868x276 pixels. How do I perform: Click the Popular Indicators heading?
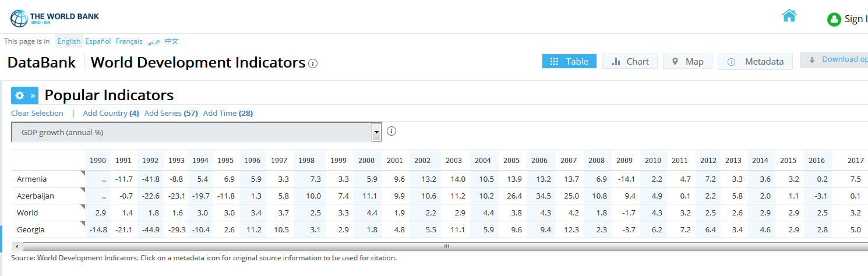(x=109, y=95)
